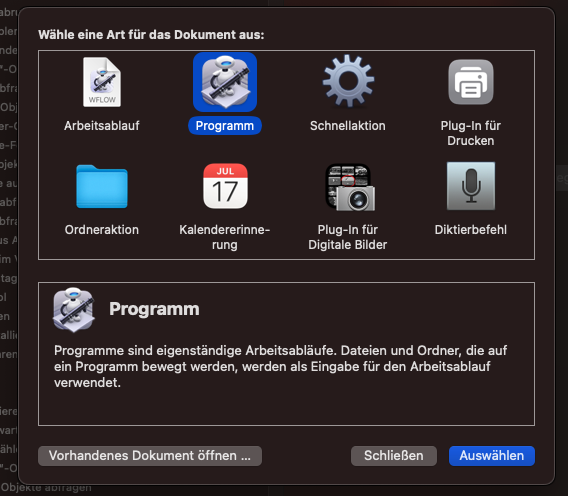
Task: Open an existing document via 'Vorhandenes Dokument öffnen'
Action: point(150,456)
